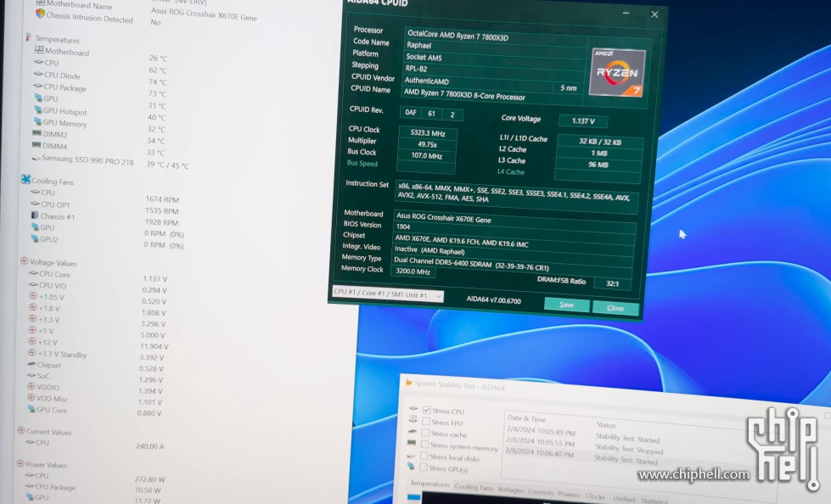Open the Cooling Fans tab in Stability Test
This screenshot has width=831, height=504.
[x=474, y=487]
